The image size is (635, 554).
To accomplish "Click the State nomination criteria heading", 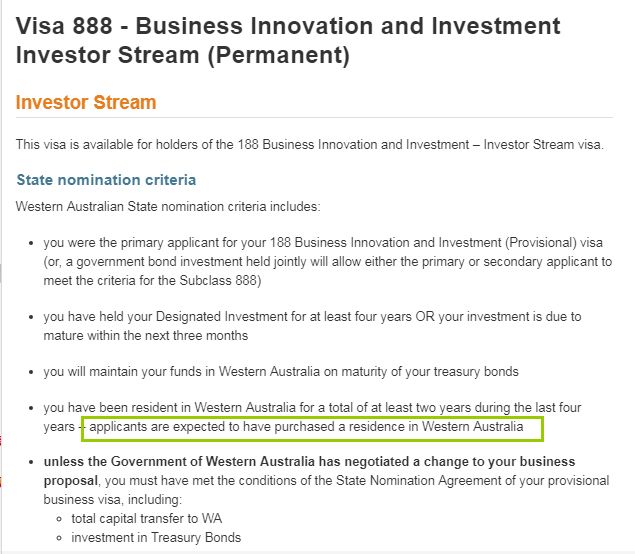I will point(106,180).
